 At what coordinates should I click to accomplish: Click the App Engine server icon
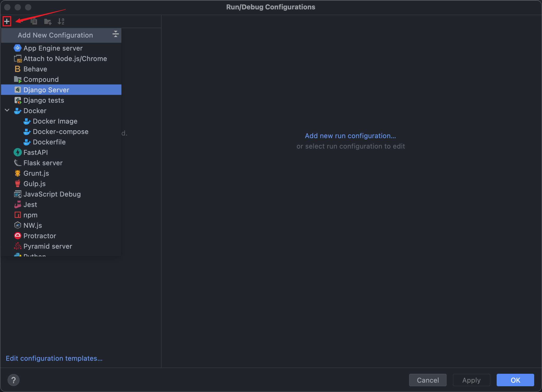click(x=17, y=48)
